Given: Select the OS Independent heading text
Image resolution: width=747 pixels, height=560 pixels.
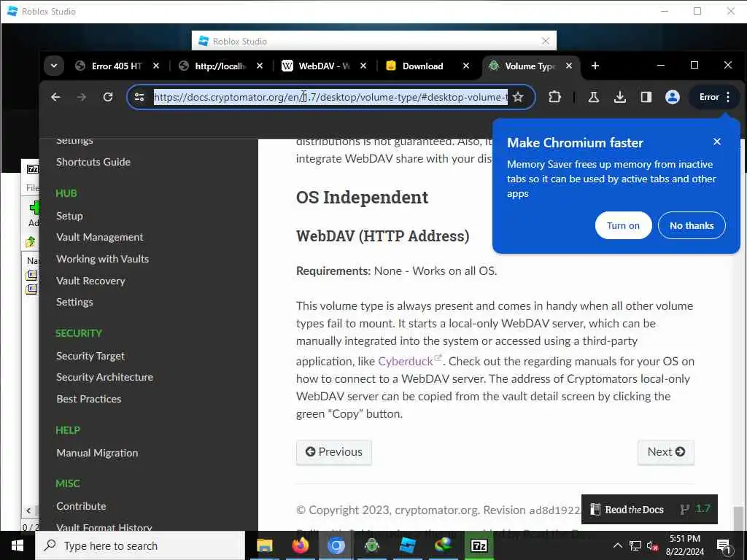Looking at the screenshot, I should 362,197.
